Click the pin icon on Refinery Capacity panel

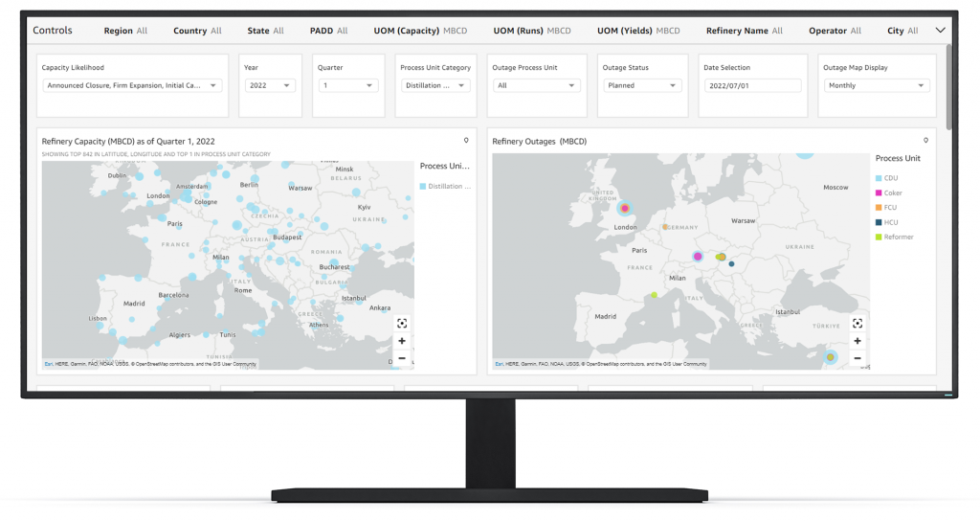pos(466,140)
